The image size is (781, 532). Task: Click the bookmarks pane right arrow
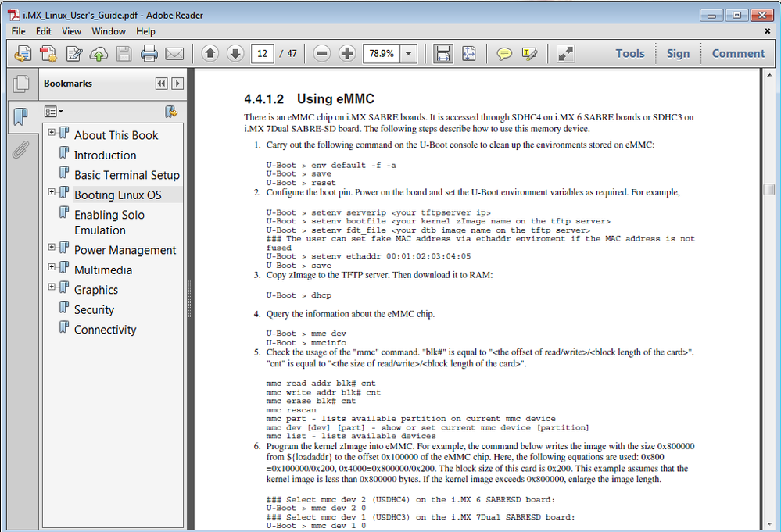[x=177, y=84]
